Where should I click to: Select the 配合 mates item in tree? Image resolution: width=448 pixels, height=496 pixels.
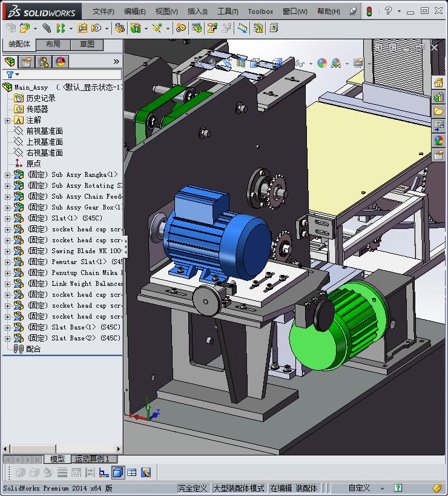(x=33, y=349)
